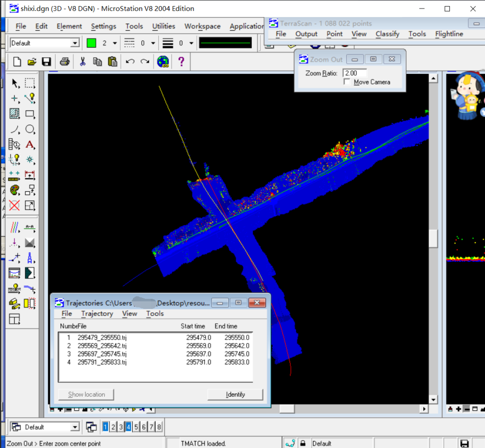Toggle view 5 button

coord(136,427)
